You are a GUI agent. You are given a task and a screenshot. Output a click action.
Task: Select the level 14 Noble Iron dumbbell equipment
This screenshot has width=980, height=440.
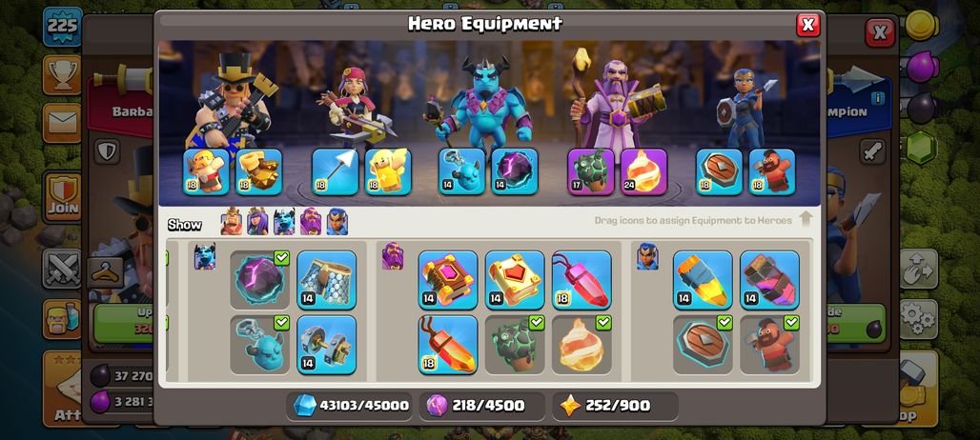[327, 345]
